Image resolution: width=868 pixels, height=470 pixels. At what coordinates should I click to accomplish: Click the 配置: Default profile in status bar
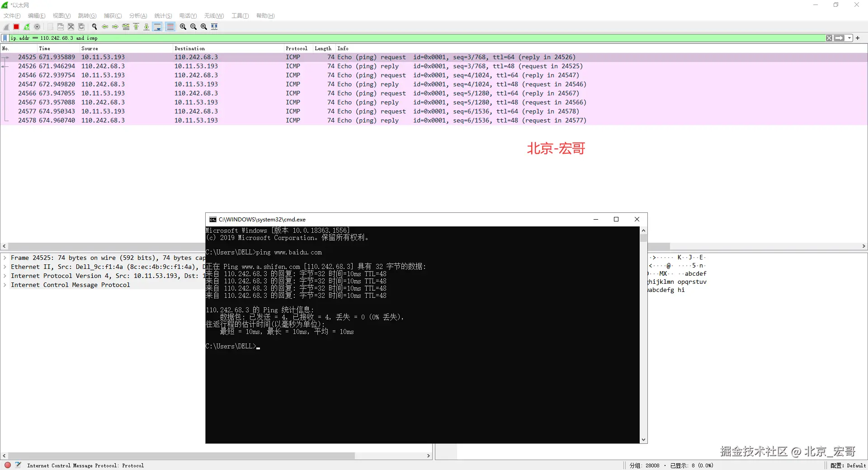pos(848,465)
